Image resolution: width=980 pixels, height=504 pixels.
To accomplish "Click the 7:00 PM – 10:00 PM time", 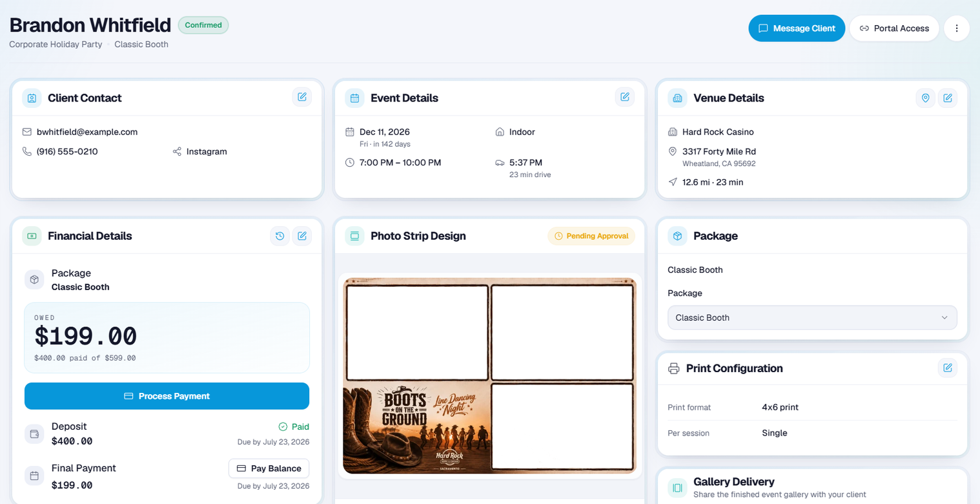I will tap(400, 162).
